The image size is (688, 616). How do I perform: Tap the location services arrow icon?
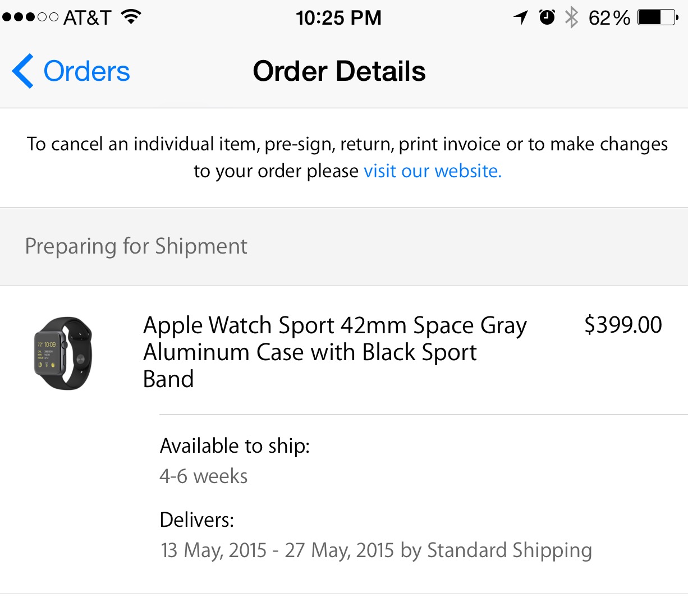pyautogui.click(x=521, y=17)
